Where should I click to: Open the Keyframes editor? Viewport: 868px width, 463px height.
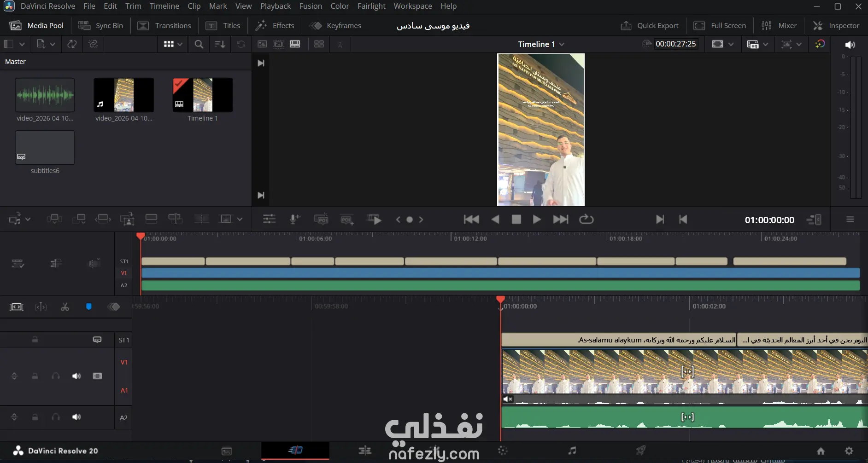[335, 26]
